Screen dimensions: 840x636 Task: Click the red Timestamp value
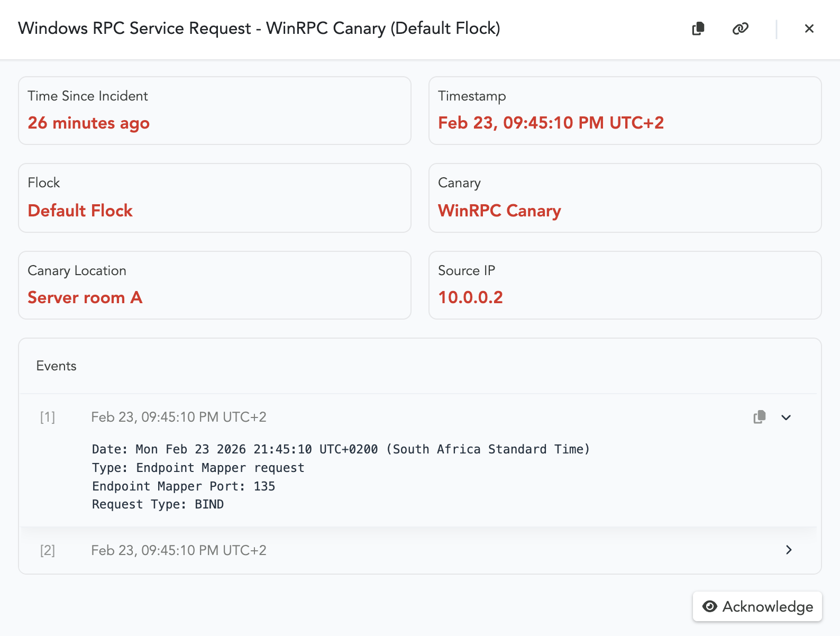click(551, 123)
